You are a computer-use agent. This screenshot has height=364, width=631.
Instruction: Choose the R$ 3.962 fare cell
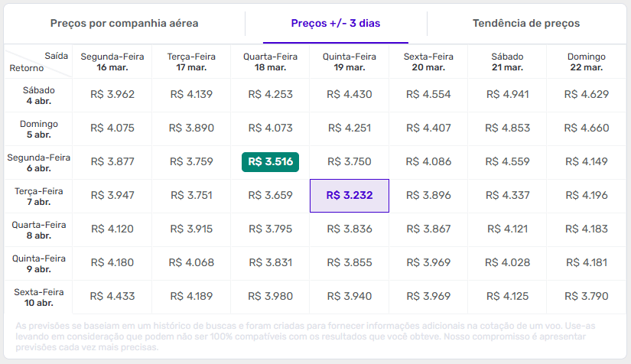(112, 95)
